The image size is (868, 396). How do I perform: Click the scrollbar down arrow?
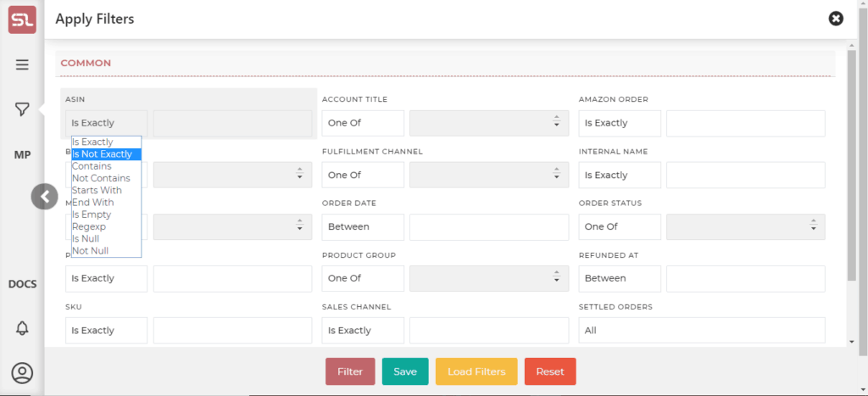point(852,343)
